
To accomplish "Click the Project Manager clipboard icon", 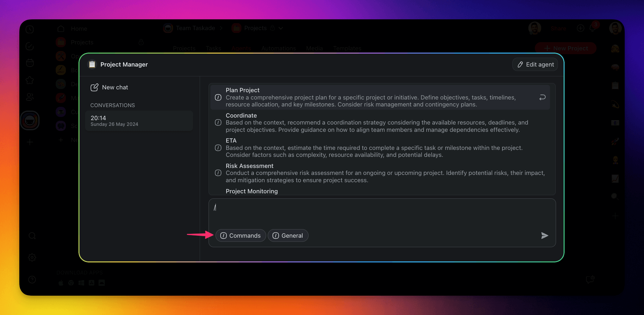I will point(92,64).
